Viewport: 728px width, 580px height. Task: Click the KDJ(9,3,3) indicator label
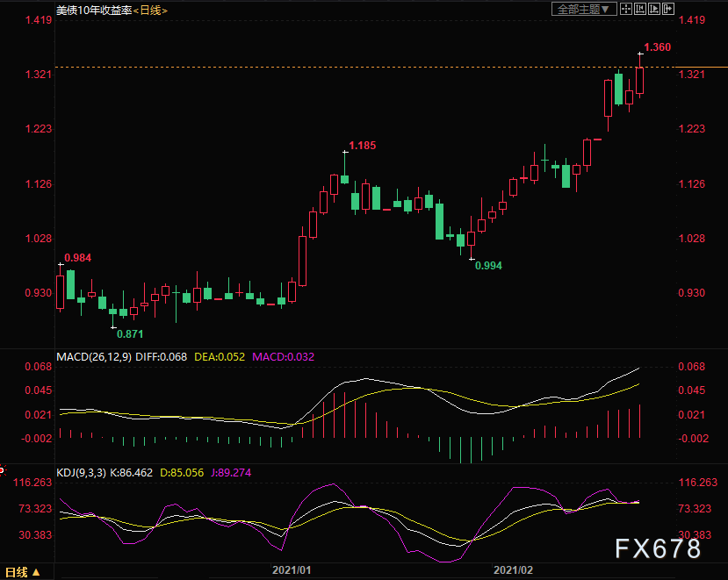(x=82, y=473)
